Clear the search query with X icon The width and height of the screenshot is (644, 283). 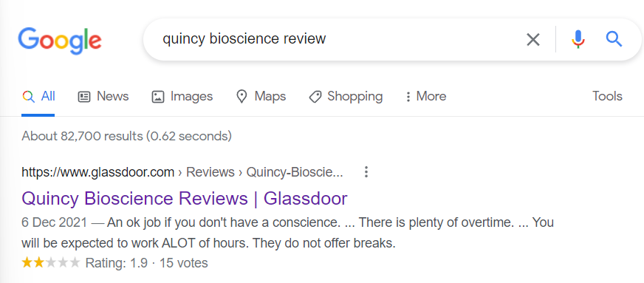(x=533, y=39)
